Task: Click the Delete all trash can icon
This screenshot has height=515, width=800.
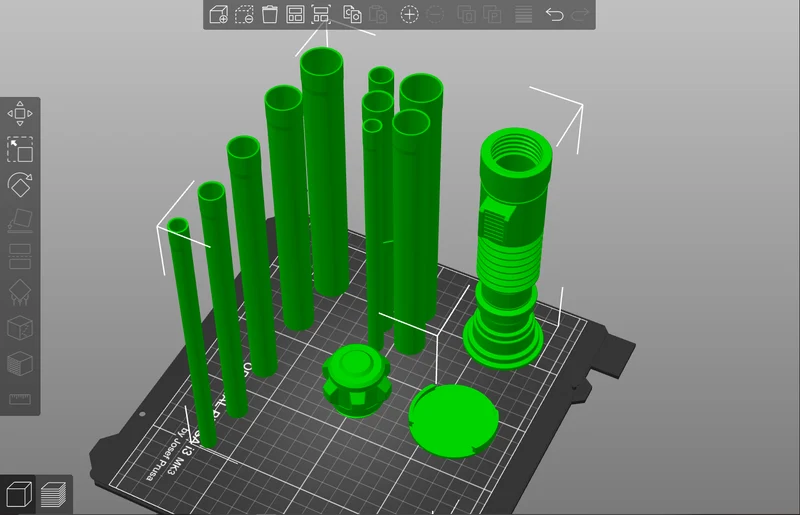Action: coord(269,14)
